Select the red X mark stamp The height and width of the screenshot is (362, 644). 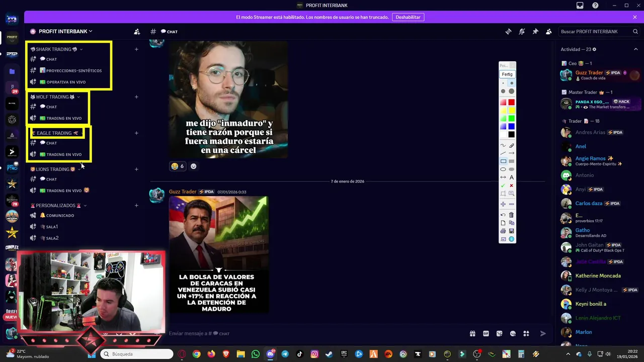click(512, 186)
